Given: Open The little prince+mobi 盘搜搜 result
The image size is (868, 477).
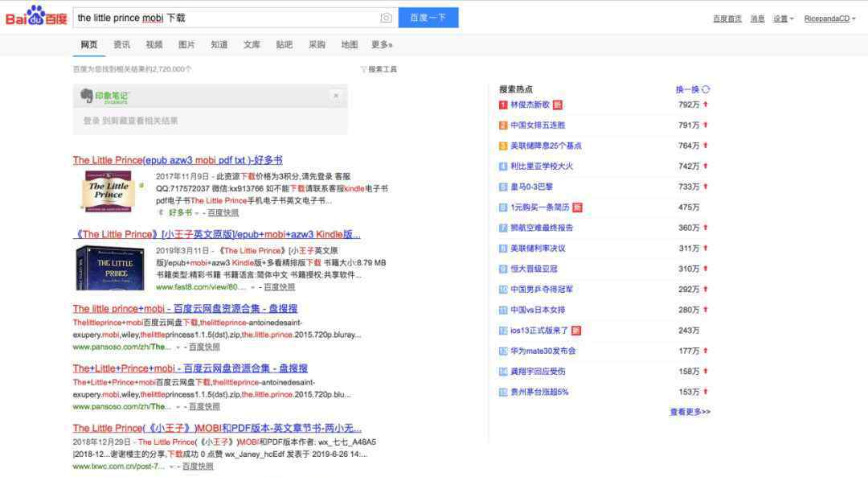Looking at the screenshot, I should (x=185, y=309).
